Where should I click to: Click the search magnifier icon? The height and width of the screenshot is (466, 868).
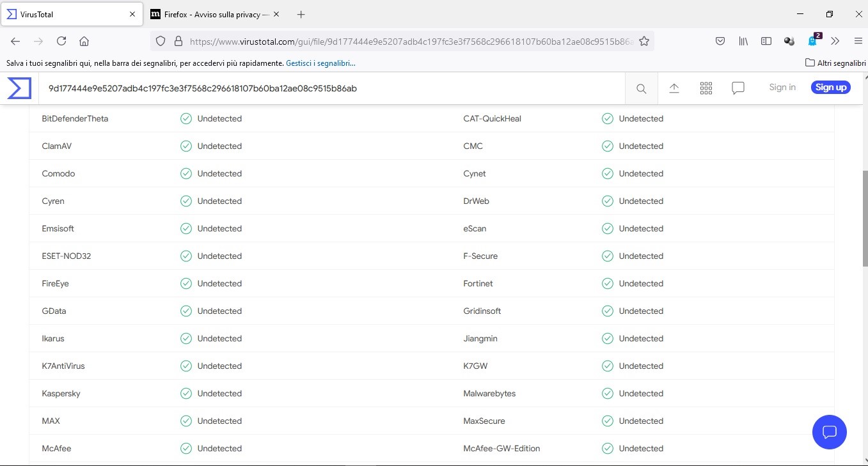tap(641, 88)
